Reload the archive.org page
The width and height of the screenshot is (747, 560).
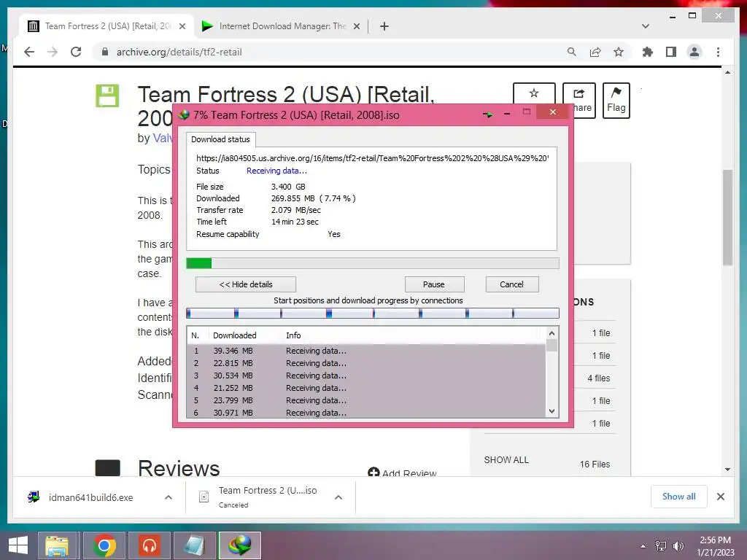pyautogui.click(x=76, y=52)
